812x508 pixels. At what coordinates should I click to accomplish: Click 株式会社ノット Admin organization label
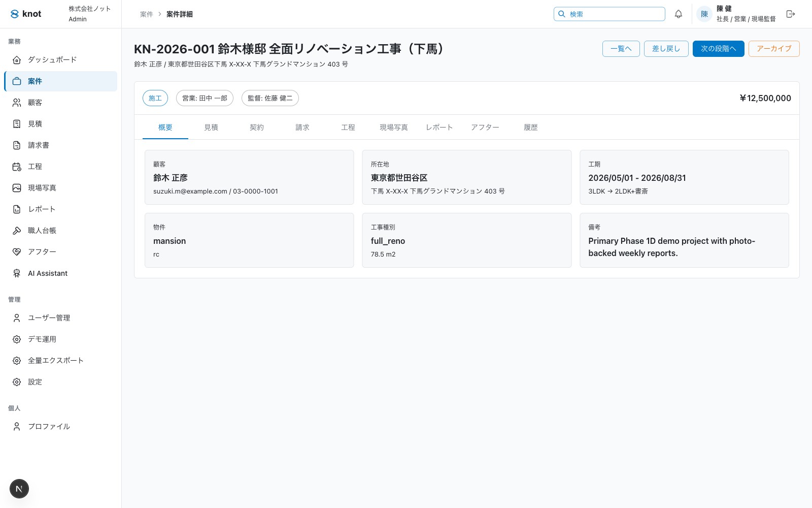(90, 14)
